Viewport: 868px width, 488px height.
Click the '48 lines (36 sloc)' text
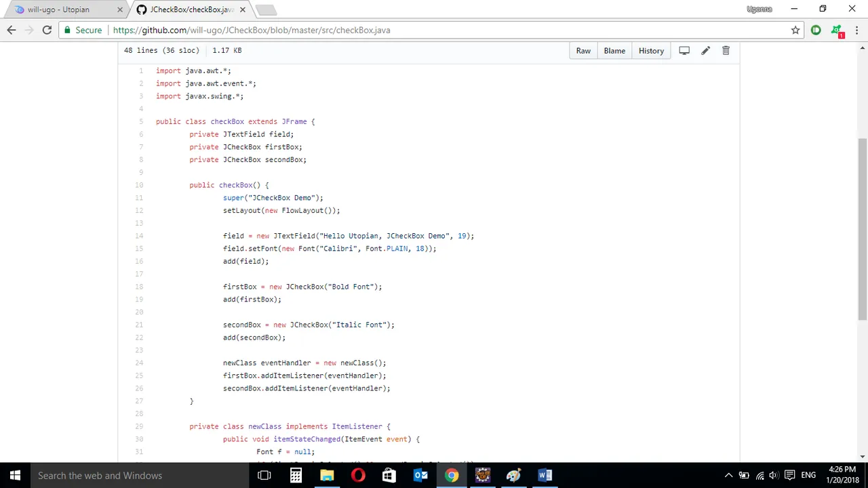(161, 50)
